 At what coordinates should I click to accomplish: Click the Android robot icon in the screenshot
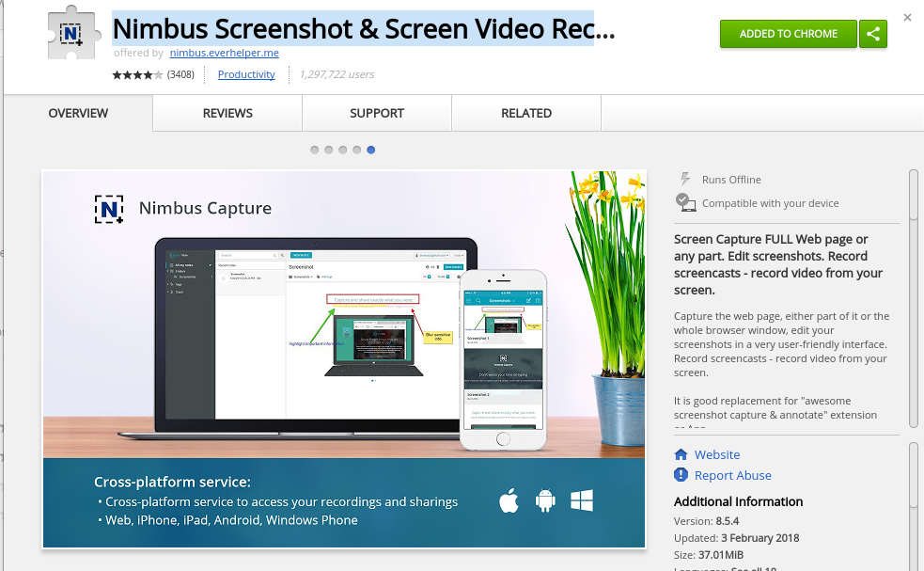(x=545, y=500)
